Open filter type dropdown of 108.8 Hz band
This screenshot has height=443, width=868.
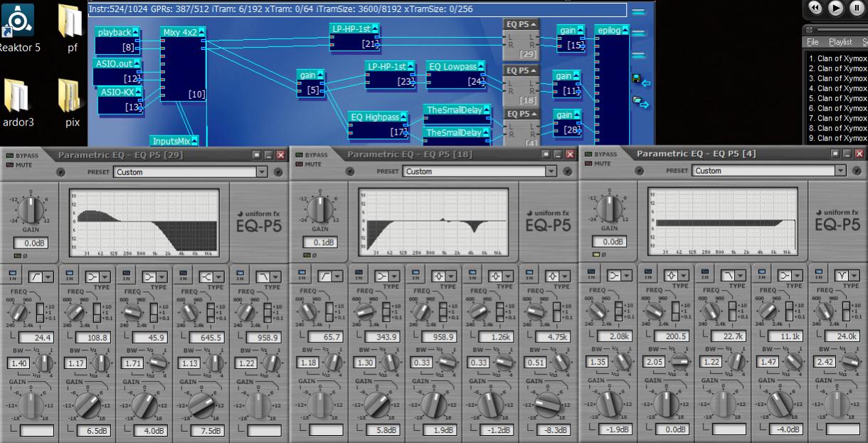point(105,276)
